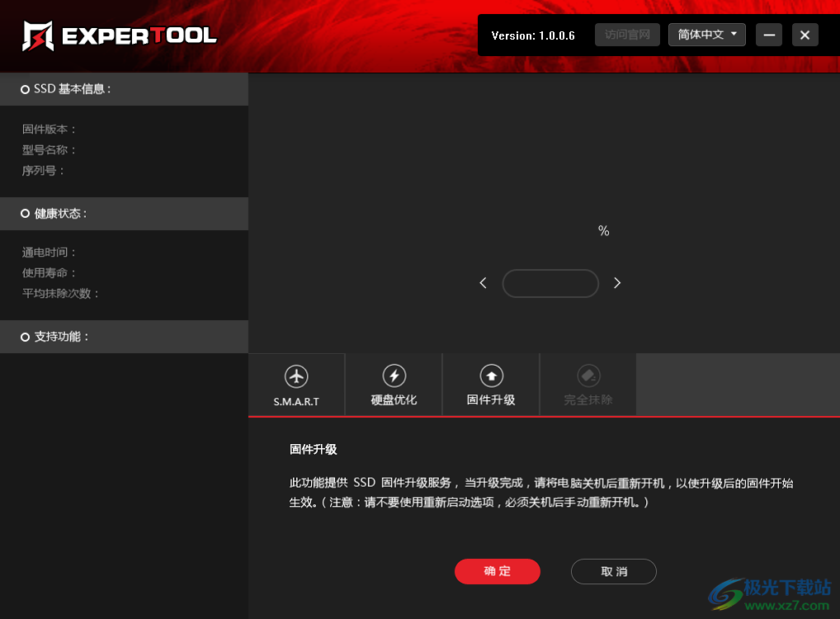The height and width of the screenshot is (619, 840).
Task: Click the percent sign indicator
Action: coord(604,231)
